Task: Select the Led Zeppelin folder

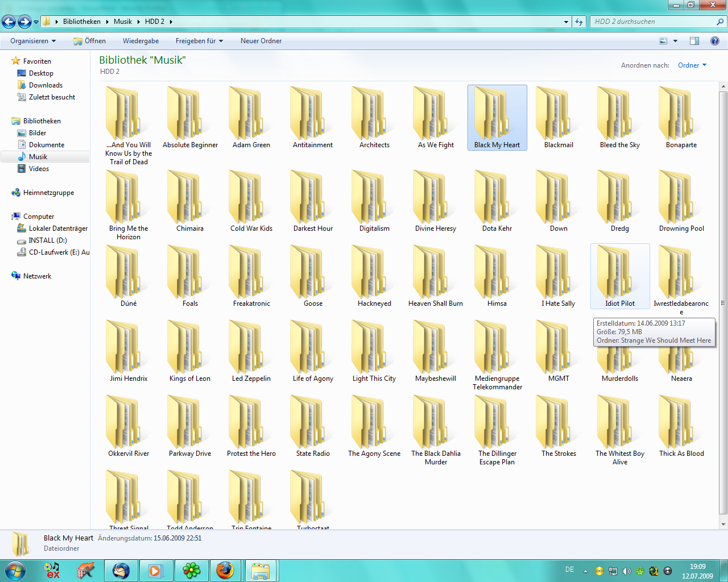Action: (251, 351)
